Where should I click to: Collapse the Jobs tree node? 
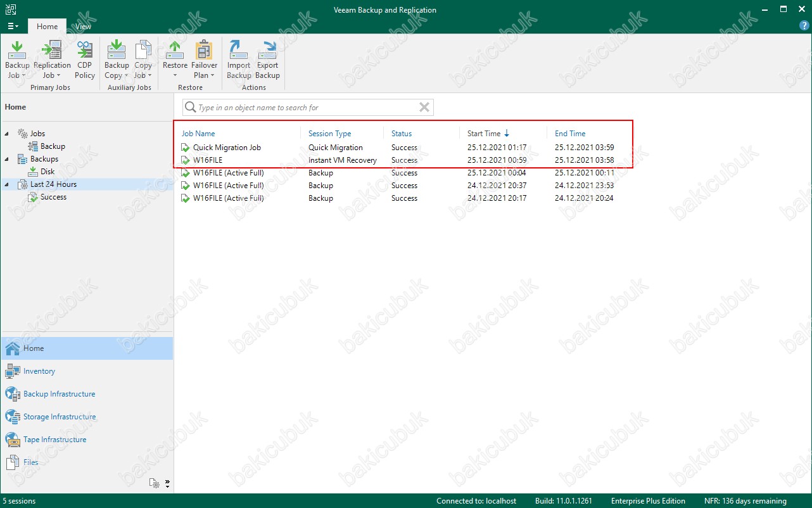[7, 134]
